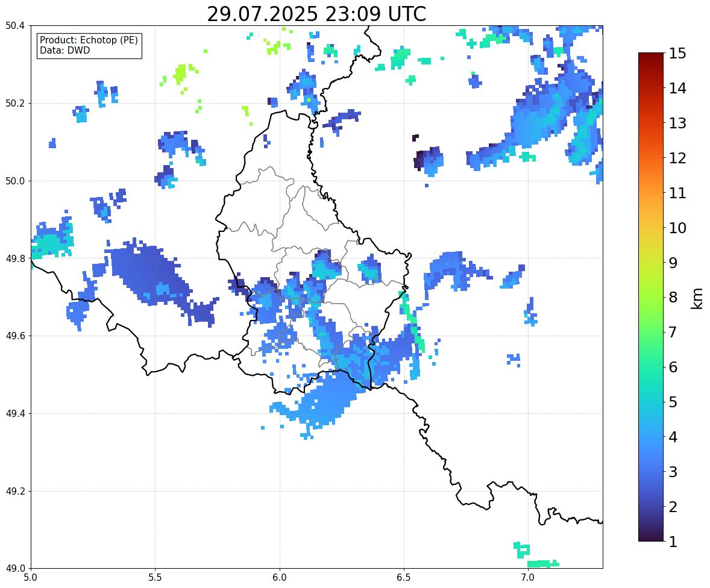Click the 6.5 longitude tick label
Screen dimensions: 710x588
tap(403, 578)
